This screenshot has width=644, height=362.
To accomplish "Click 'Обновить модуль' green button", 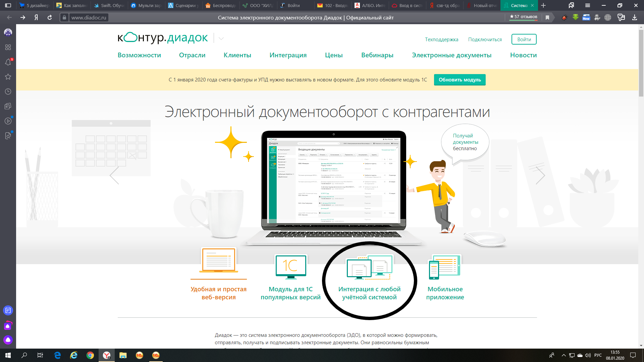I will point(460,80).
